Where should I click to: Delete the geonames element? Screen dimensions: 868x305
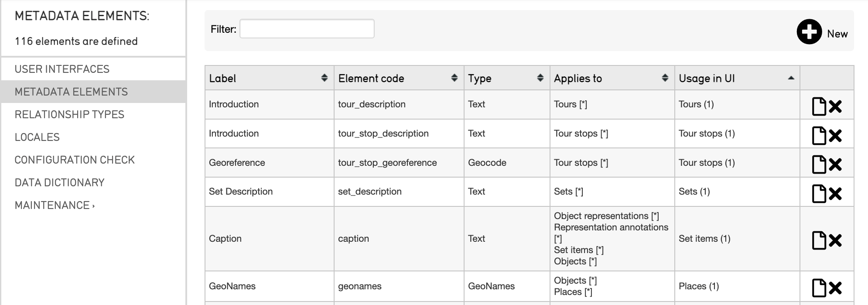tap(835, 288)
